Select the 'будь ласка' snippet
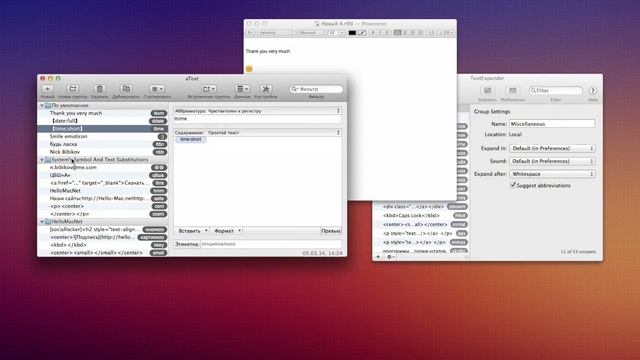640x360 pixels. 102,144
